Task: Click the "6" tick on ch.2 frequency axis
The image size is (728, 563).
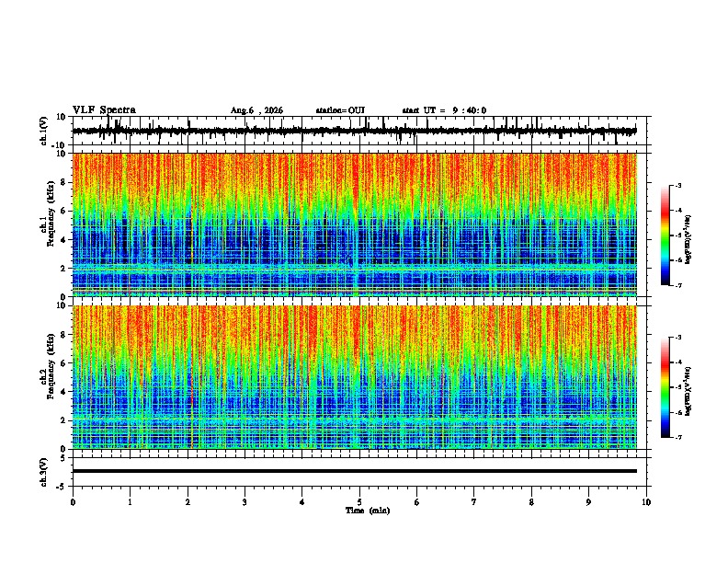Action: [63, 363]
